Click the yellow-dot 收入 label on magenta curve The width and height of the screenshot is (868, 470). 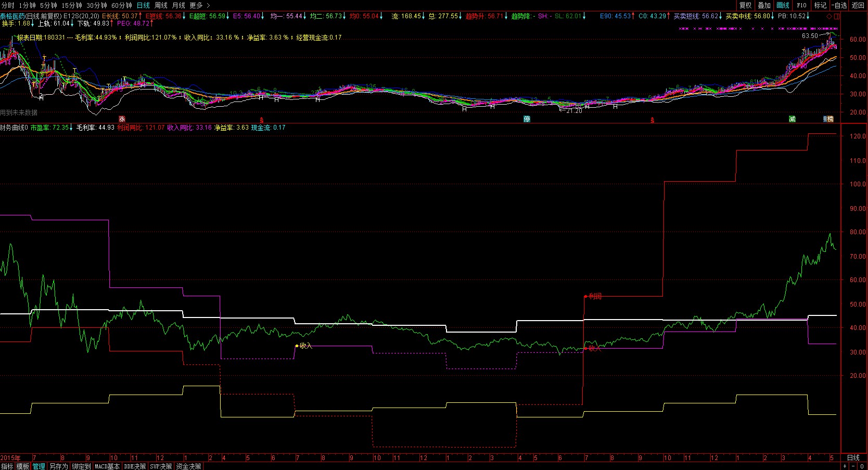[x=305, y=346]
